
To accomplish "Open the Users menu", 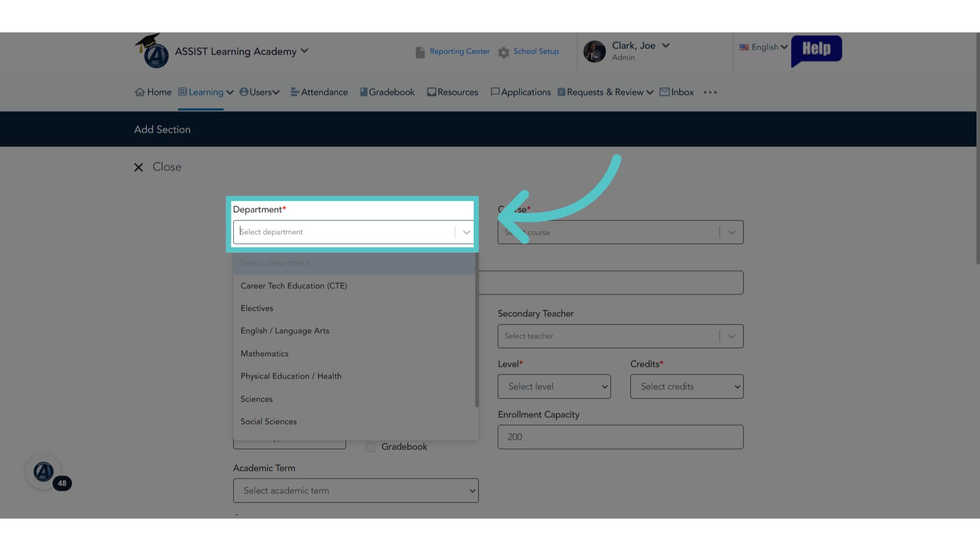I will tap(260, 92).
